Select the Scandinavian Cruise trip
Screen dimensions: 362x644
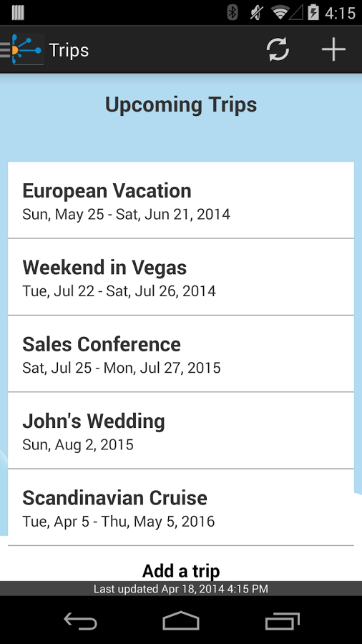click(181, 507)
